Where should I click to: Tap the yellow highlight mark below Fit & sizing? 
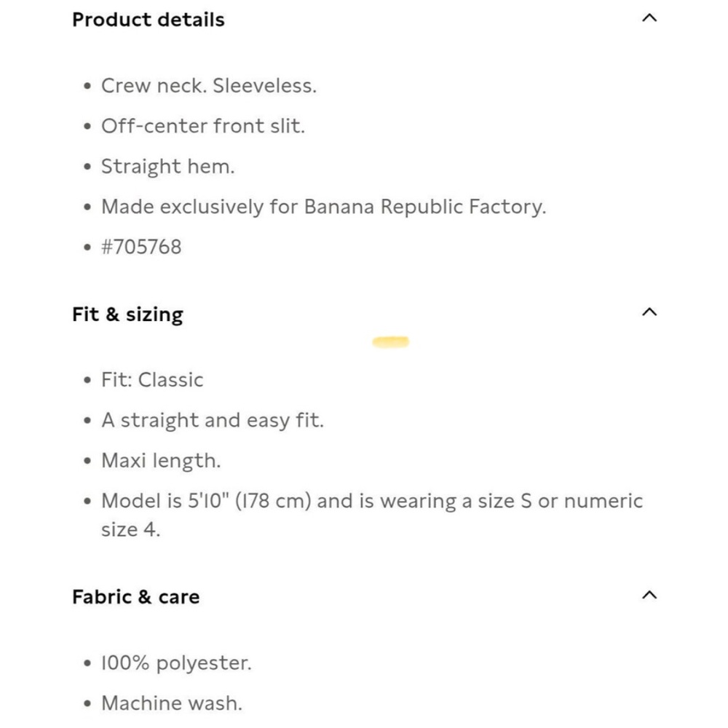(x=390, y=342)
